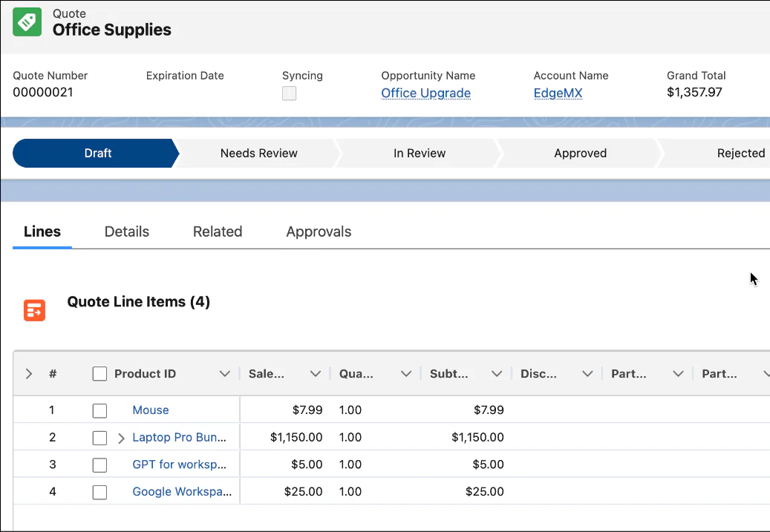Select the Needs Review stage
This screenshot has height=532, width=770.
coord(259,153)
